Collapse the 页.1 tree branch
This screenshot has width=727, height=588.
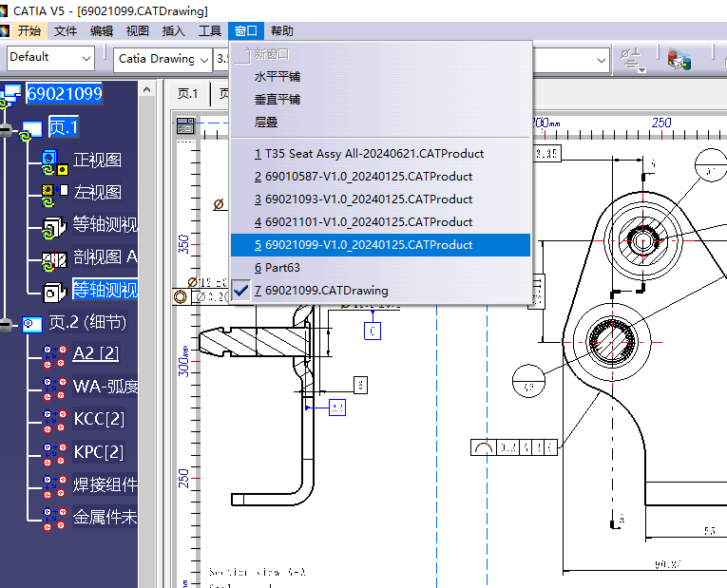tap(6, 131)
